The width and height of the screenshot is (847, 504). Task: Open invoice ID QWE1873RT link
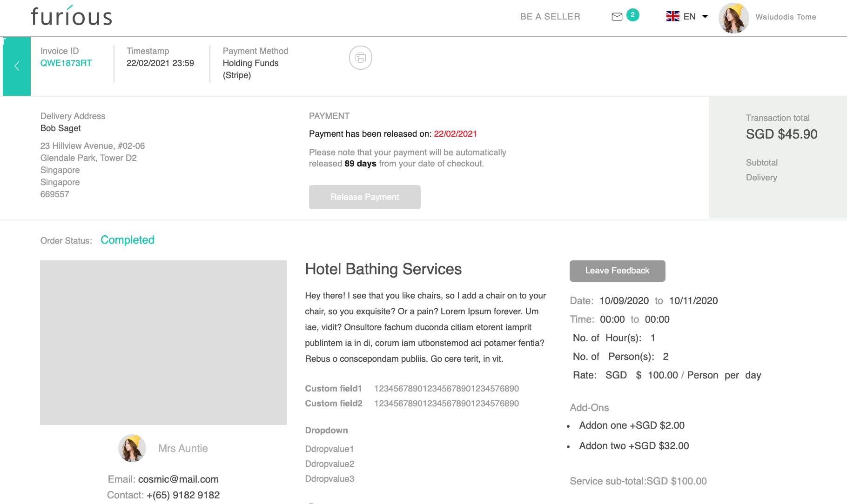[x=66, y=63]
